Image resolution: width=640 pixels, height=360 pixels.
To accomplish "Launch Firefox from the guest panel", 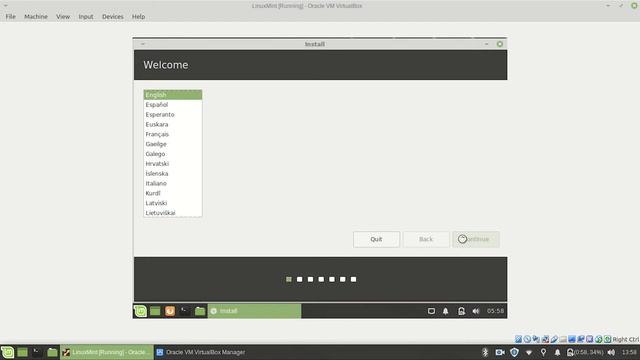I will pyautogui.click(x=170, y=311).
